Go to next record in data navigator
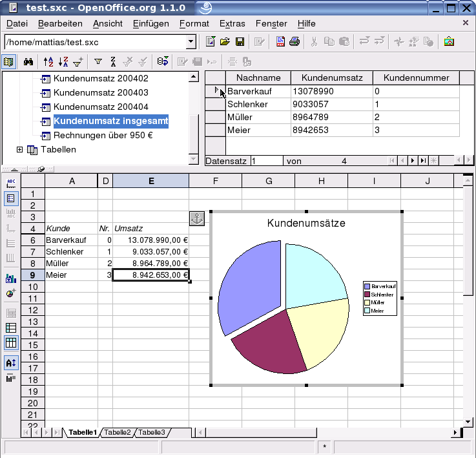 point(413,160)
